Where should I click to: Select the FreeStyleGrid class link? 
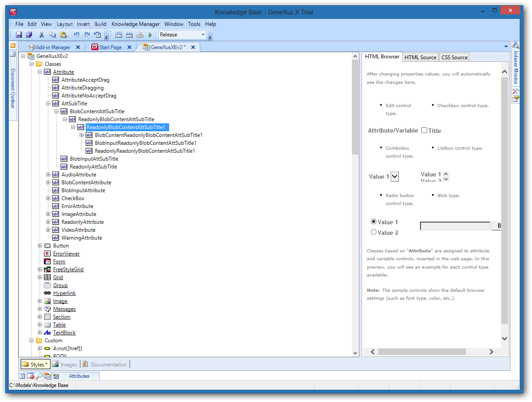pos(68,269)
